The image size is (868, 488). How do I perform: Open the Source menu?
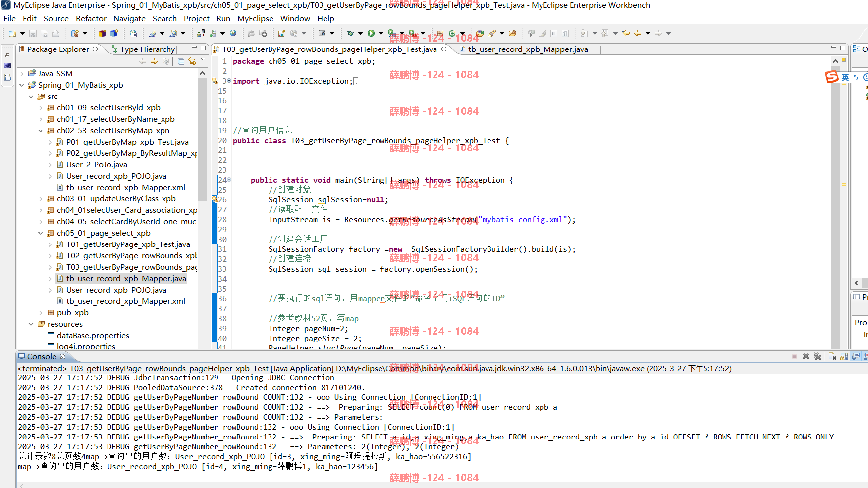pos(56,18)
